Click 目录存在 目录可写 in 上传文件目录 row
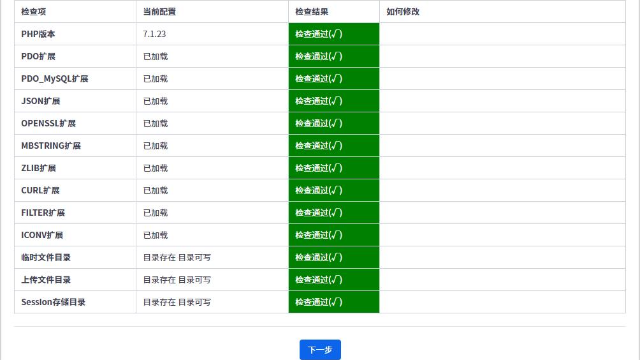640x360 pixels. click(x=177, y=280)
